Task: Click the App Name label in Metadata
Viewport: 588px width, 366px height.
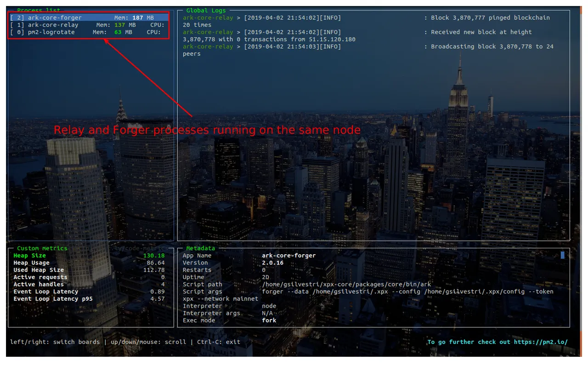Action: [197, 256]
